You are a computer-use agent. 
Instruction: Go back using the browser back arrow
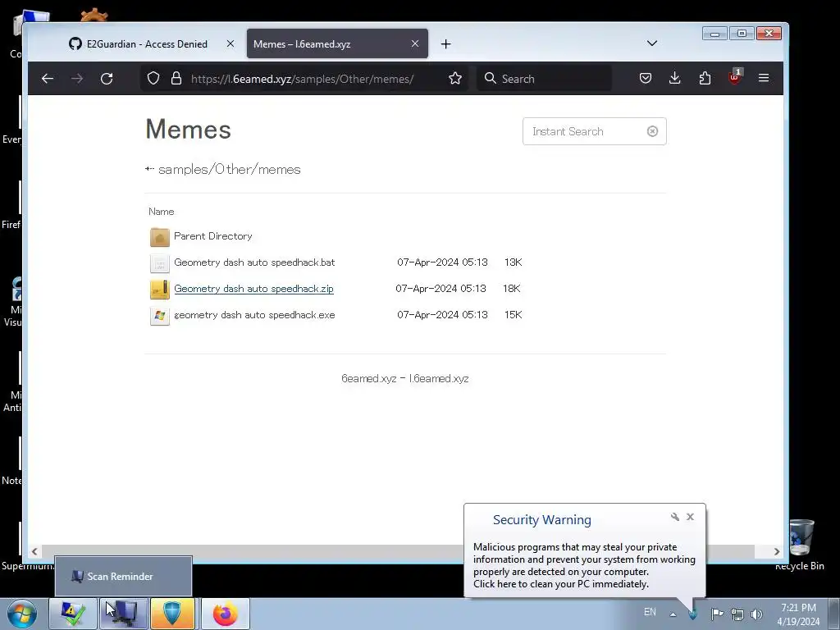click(x=48, y=79)
